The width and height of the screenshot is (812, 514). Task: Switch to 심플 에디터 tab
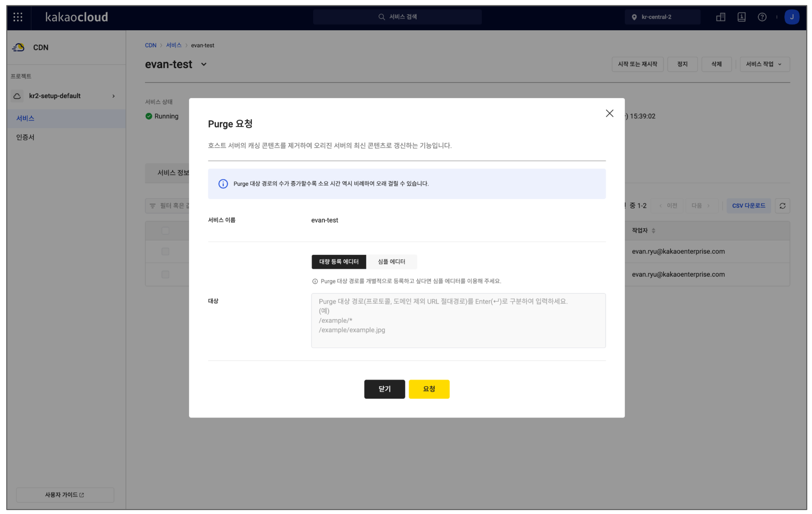[391, 262]
